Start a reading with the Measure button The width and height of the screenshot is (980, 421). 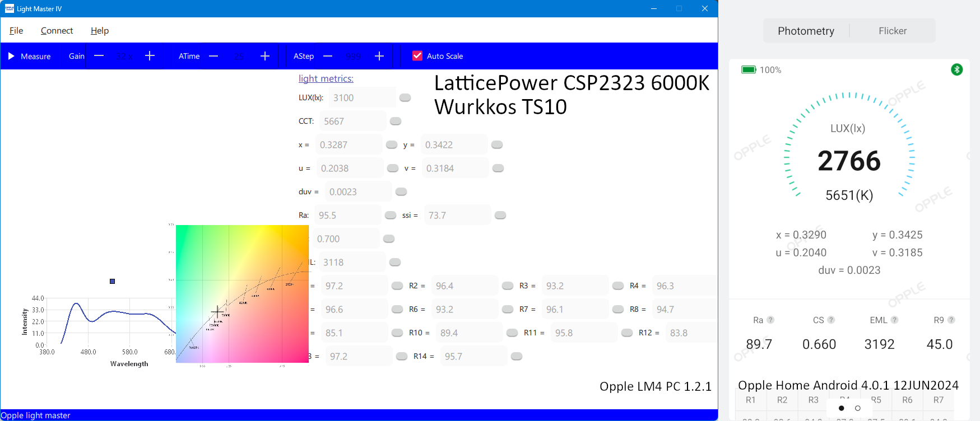(x=29, y=56)
